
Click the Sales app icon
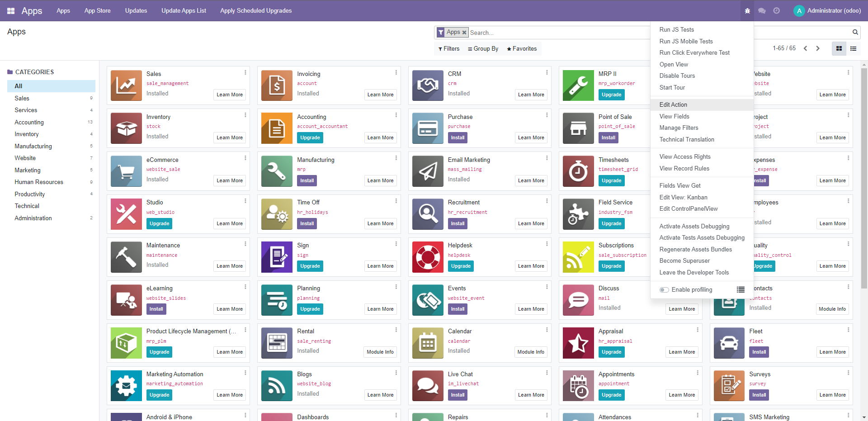pyautogui.click(x=126, y=85)
